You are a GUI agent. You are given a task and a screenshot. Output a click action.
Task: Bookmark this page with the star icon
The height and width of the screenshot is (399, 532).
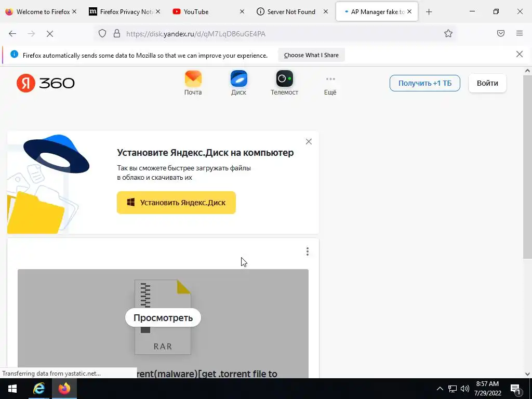coord(448,34)
